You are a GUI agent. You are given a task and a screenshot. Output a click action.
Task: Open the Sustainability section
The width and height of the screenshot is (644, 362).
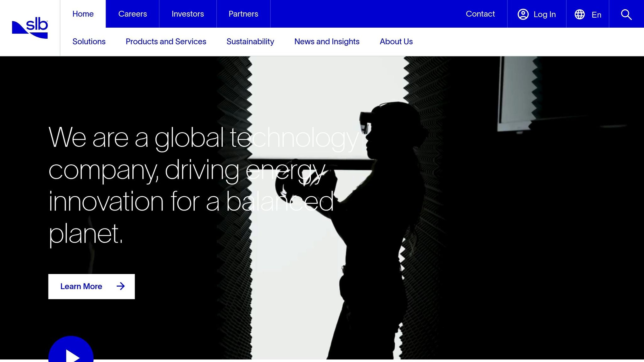tap(250, 41)
